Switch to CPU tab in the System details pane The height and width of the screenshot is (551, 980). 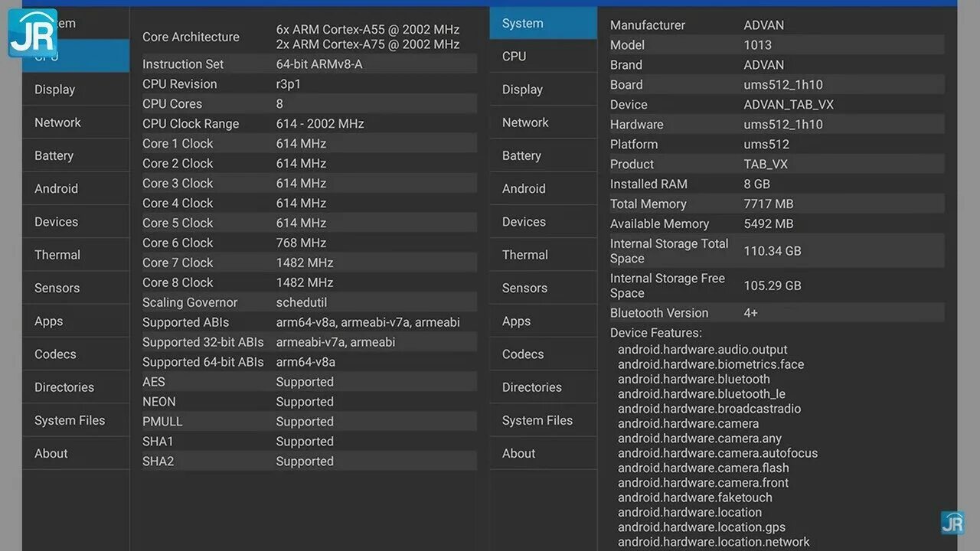544,56
